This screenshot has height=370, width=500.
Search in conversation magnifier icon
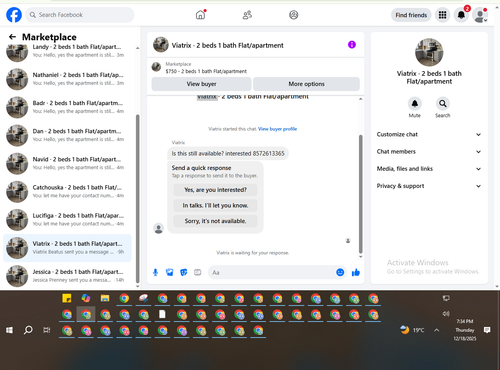coord(443,104)
